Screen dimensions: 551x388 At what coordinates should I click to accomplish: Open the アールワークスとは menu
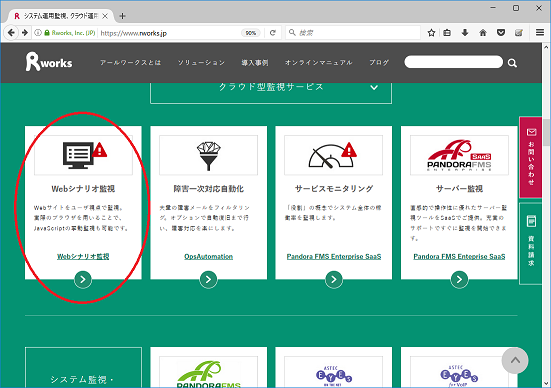tap(130, 63)
